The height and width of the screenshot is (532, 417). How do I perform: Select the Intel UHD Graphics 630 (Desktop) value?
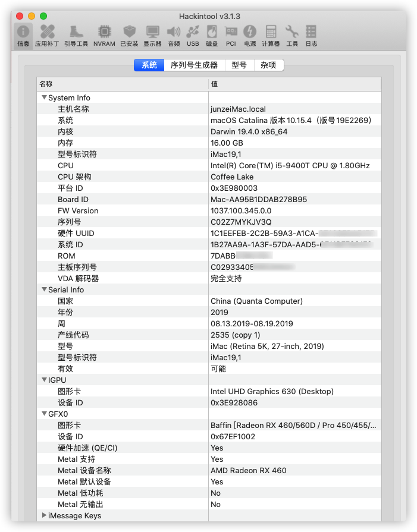click(x=272, y=391)
